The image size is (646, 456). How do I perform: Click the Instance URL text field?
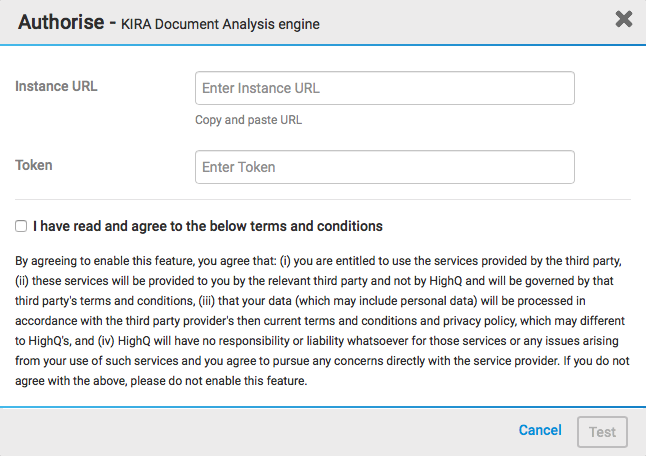(385, 88)
